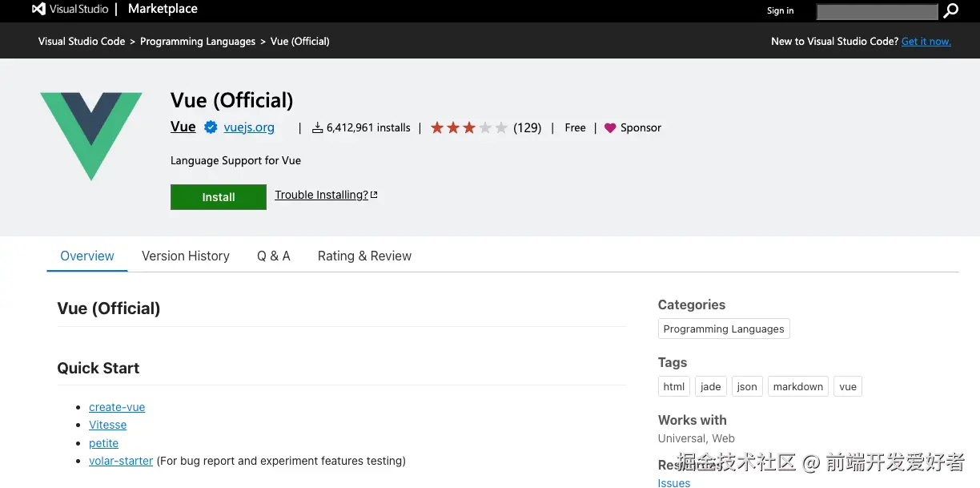
Task: Click the Visual Studio logo icon
Action: point(39,10)
